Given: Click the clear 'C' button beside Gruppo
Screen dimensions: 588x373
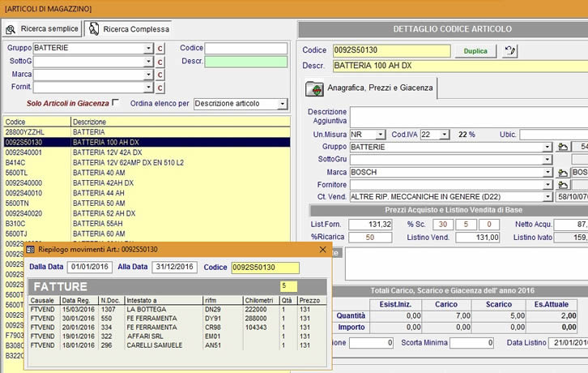Looking at the screenshot, I should (x=160, y=49).
